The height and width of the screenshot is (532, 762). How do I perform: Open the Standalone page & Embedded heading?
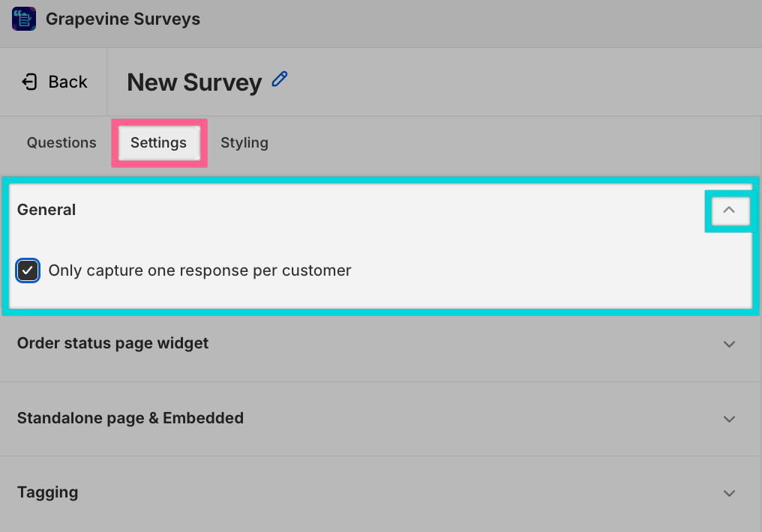[130, 418]
